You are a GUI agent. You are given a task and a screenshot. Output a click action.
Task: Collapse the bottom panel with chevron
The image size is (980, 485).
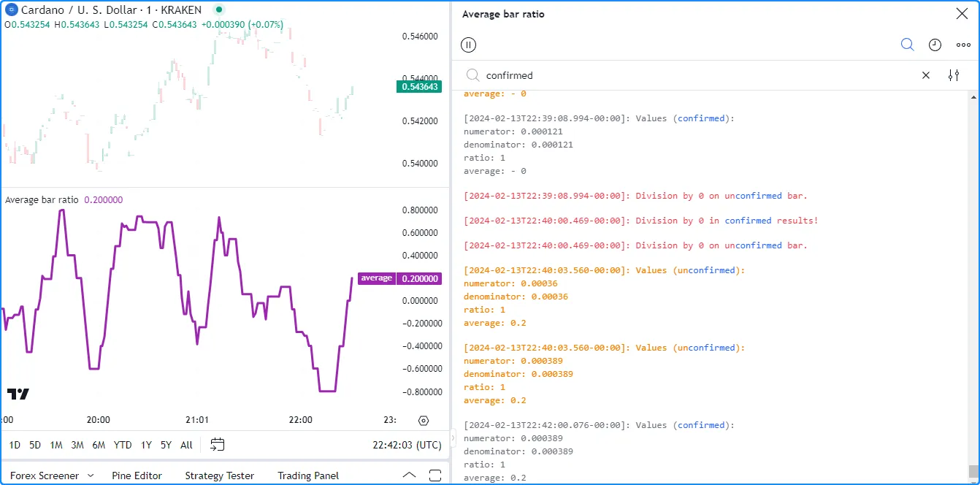click(410, 476)
